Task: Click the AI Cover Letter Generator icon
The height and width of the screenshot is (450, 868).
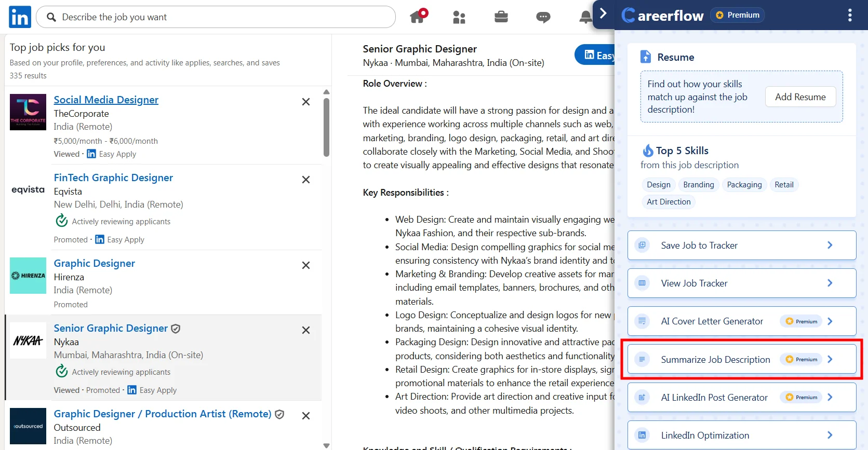Action: [642, 321]
